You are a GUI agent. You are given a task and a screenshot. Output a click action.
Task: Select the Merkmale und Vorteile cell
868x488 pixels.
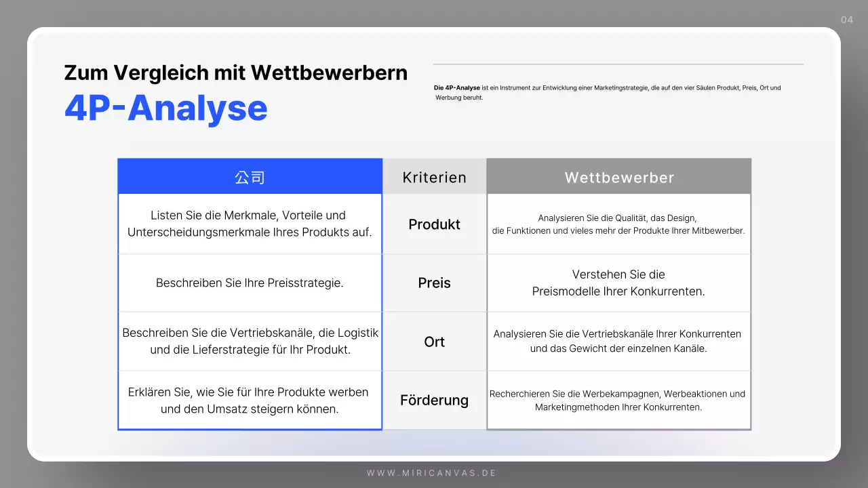[250, 224]
